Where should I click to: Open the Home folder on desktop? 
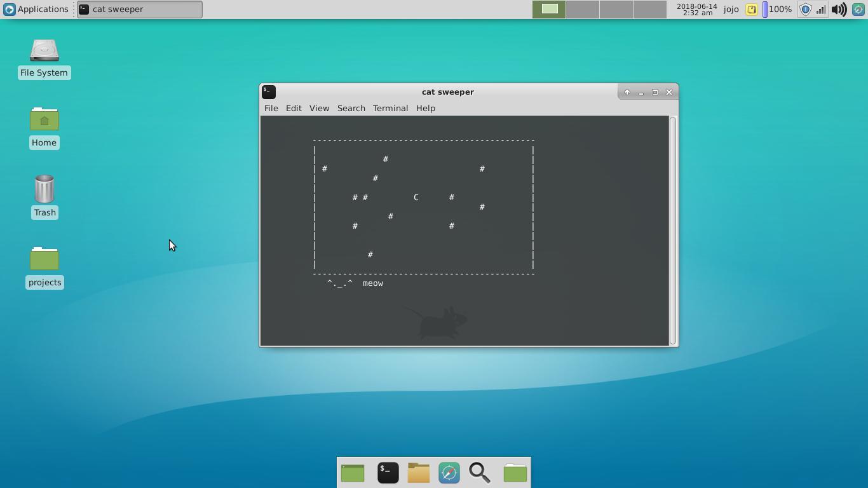[44, 127]
